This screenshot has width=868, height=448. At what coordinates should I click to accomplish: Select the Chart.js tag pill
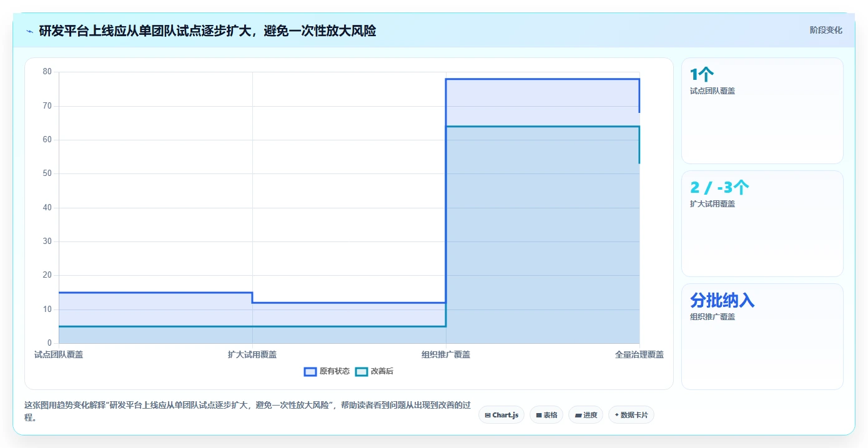tap(501, 415)
